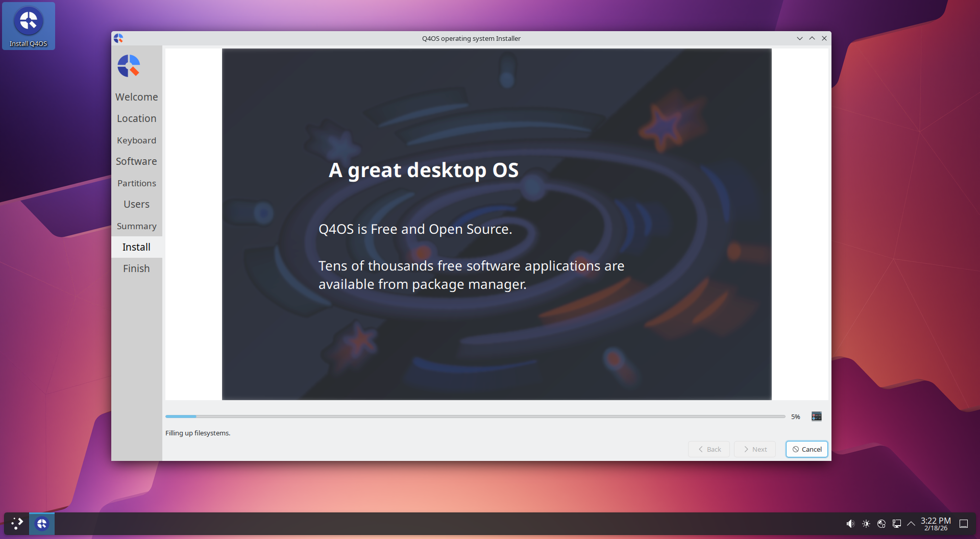The image size is (980, 539).
Task: Click the network globe tray icon
Action: (881, 524)
